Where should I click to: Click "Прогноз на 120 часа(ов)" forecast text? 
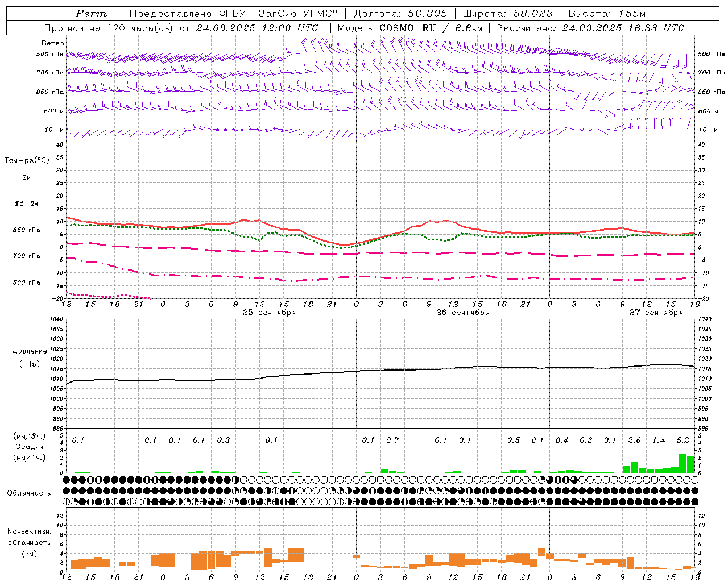[110, 28]
